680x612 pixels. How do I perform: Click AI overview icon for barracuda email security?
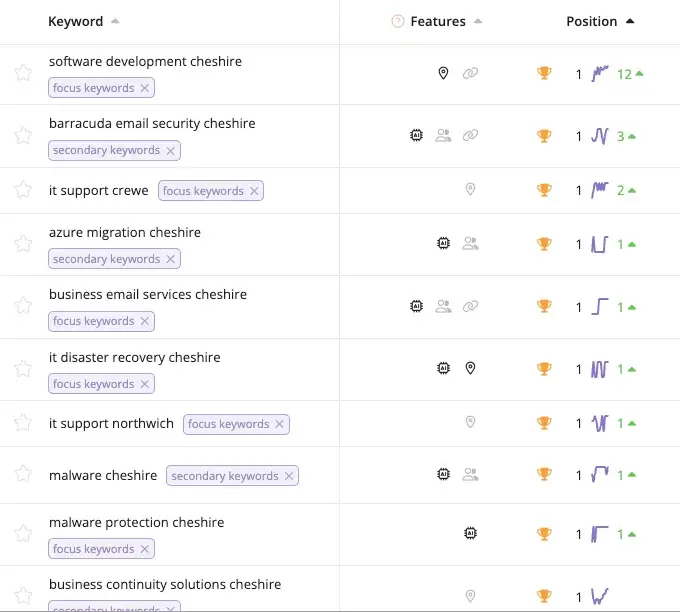[x=417, y=135]
